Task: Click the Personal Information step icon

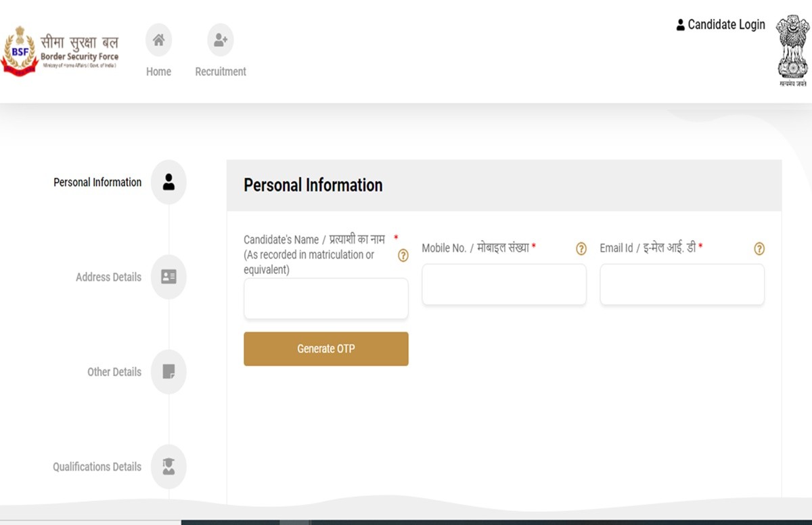Action: [x=168, y=182]
